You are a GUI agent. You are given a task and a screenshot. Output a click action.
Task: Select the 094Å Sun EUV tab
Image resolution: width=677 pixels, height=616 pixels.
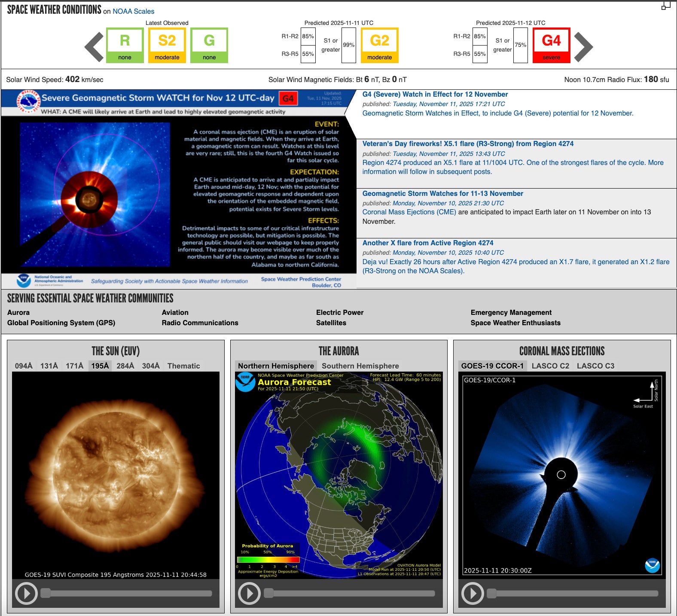coord(24,366)
